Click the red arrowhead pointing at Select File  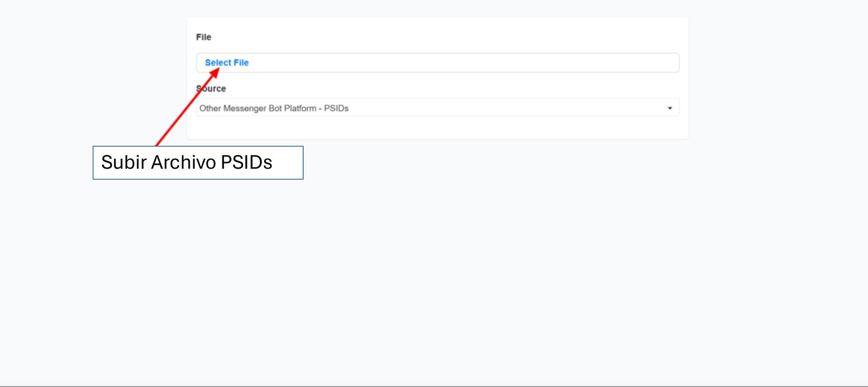click(215, 73)
